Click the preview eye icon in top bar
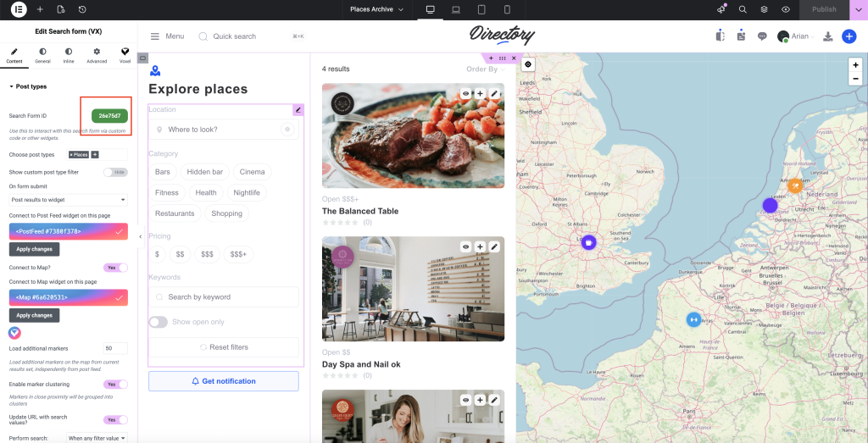The height and width of the screenshot is (443, 868). tap(786, 9)
